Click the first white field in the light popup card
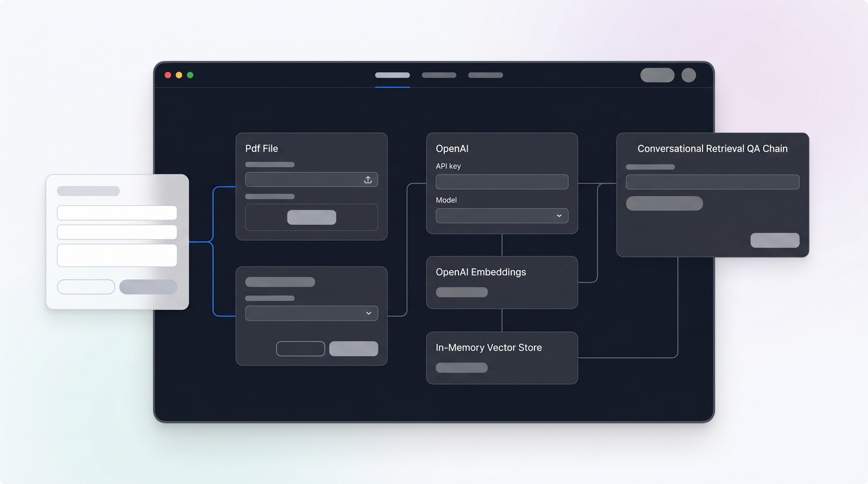The width and height of the screenshot is (868, 484). point(117,212)
